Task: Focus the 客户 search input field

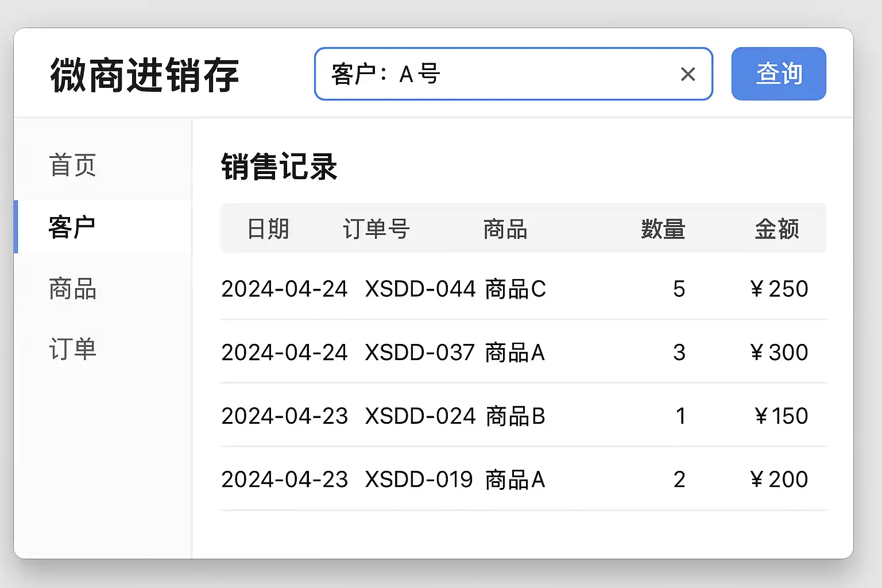Action: tap(494, 74)
